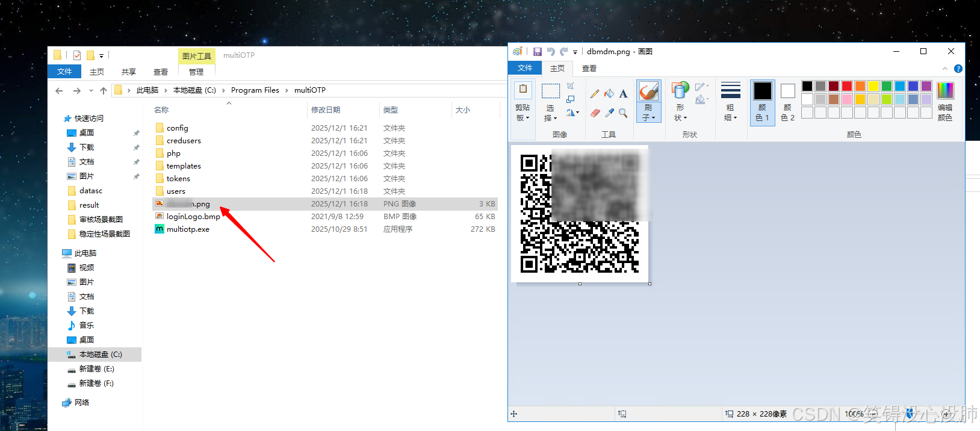The width and height of the screenshot is (980, 431).
Task: Open the Rotate dropdown in Paint image group
Action: point(572,113)
